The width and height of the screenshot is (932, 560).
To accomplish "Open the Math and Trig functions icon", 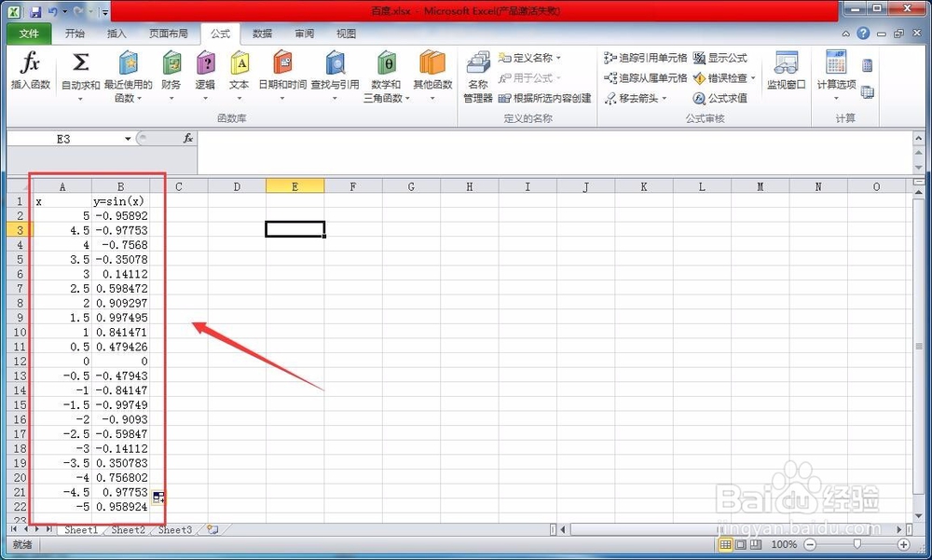I will coord(387,63).
